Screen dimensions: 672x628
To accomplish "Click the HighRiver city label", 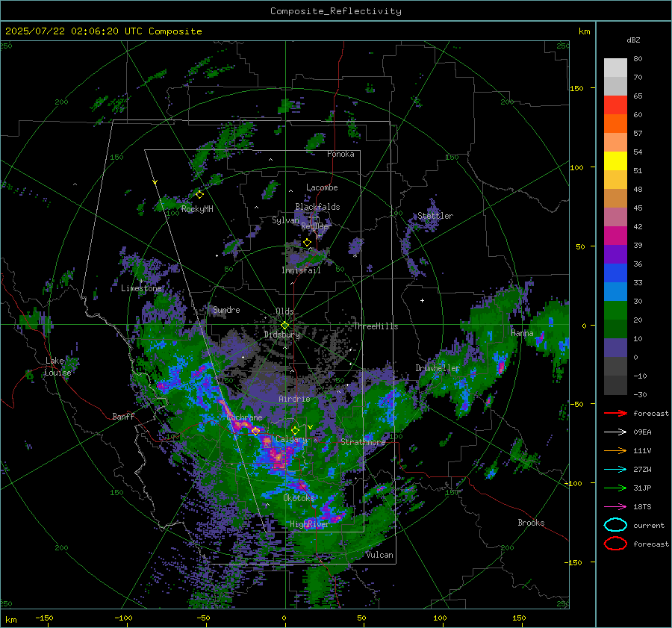I will pos(309,524).
